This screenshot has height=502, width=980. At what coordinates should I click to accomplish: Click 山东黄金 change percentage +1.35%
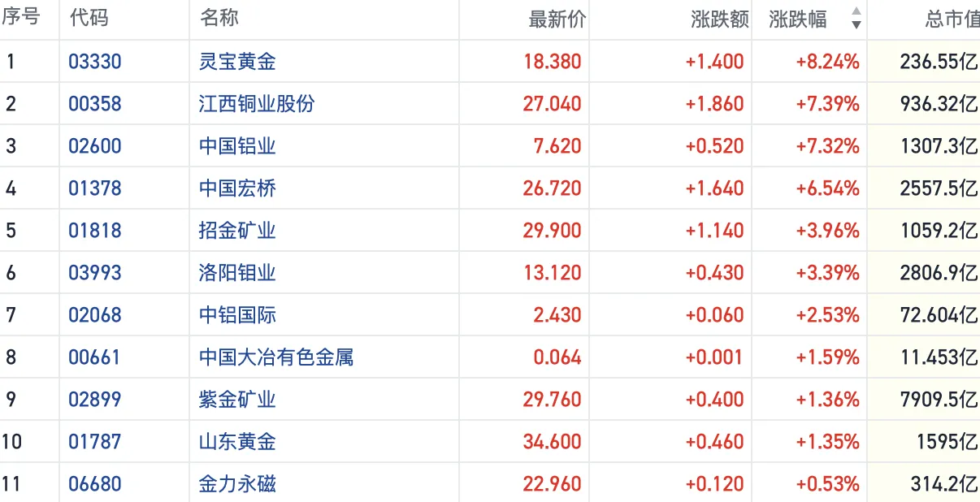[827, 442]
